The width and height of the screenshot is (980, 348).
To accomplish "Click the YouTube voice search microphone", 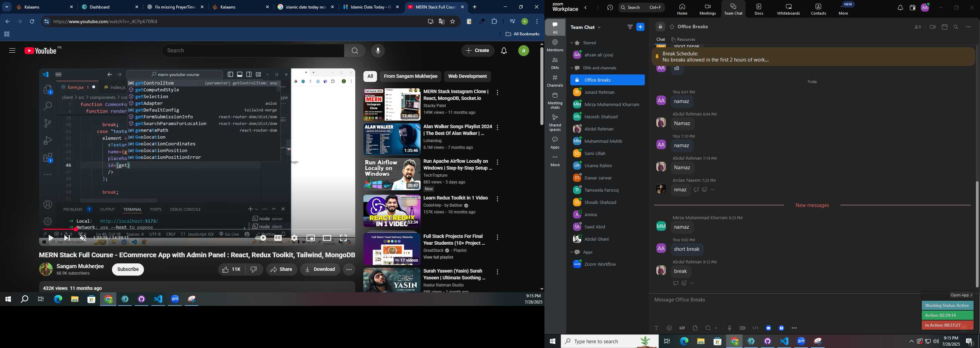I will 378,51.
